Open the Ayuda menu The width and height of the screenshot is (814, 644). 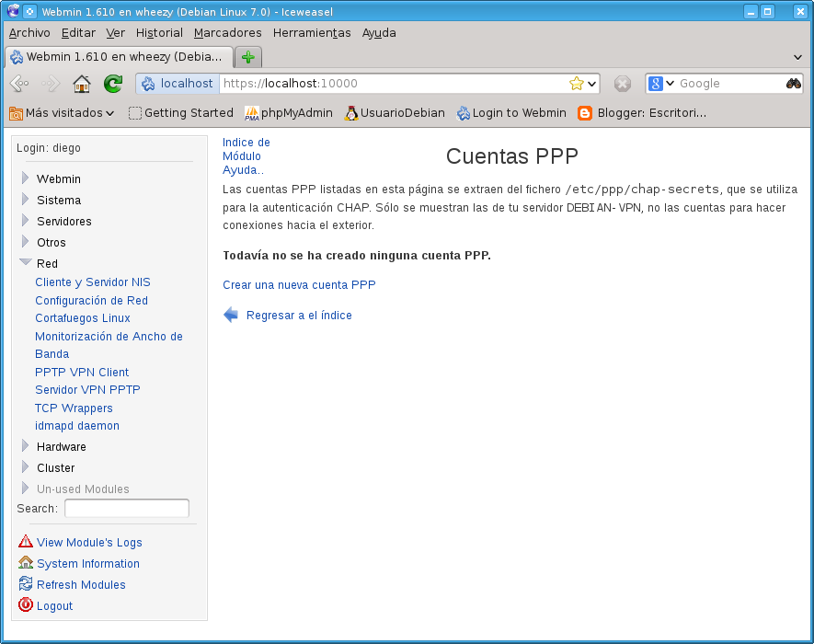click(379, 33)
